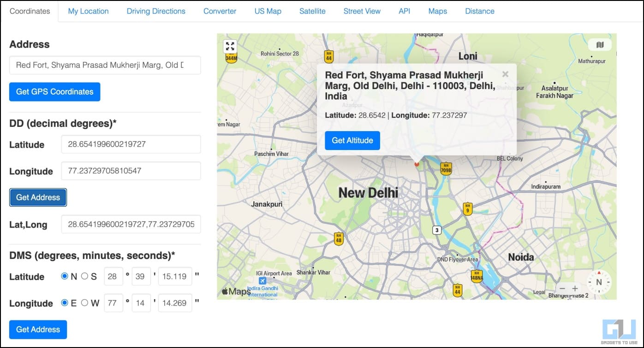Click the NH 9 highway shield
Viewport: 644px width, 348px height.
pyautogui.click(x=468, y=209)
